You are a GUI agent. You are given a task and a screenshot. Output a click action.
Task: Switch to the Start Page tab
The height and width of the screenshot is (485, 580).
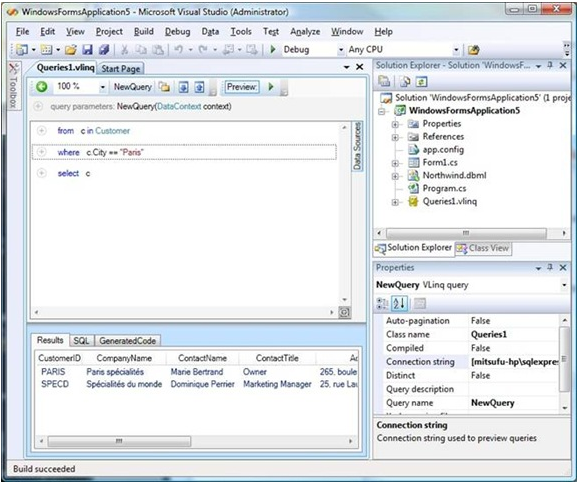click(121, 69)
